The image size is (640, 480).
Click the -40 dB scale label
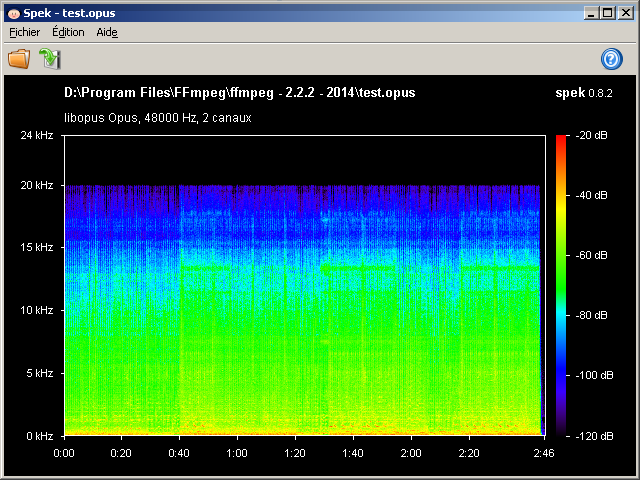[x=591, y=195]
